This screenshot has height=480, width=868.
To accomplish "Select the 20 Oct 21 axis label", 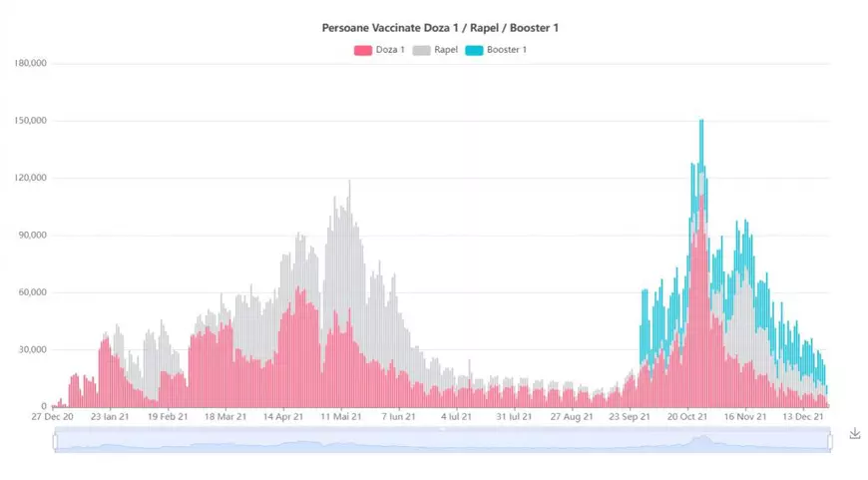I will point(688,418).
